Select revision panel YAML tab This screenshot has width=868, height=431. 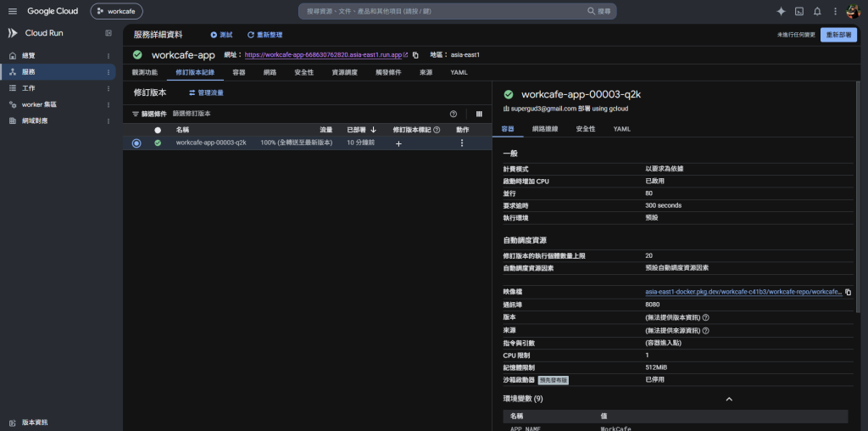click(x=621, y=128)
